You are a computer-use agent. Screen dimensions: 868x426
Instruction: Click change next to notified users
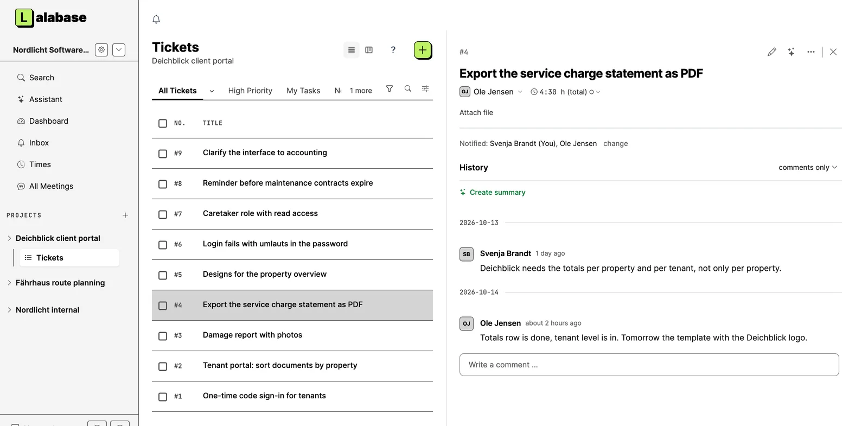coord(616,144)
